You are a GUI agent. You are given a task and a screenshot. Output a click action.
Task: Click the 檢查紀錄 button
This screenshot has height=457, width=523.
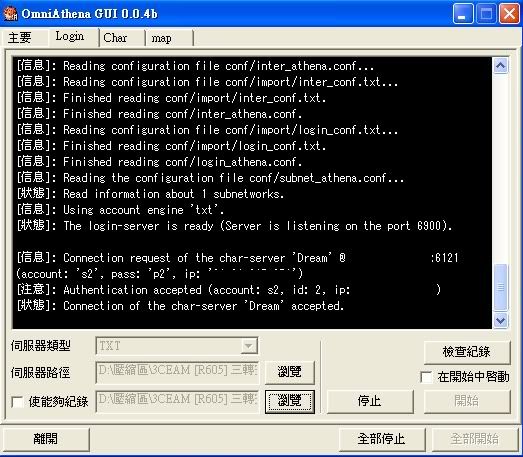tap(466, 352)
